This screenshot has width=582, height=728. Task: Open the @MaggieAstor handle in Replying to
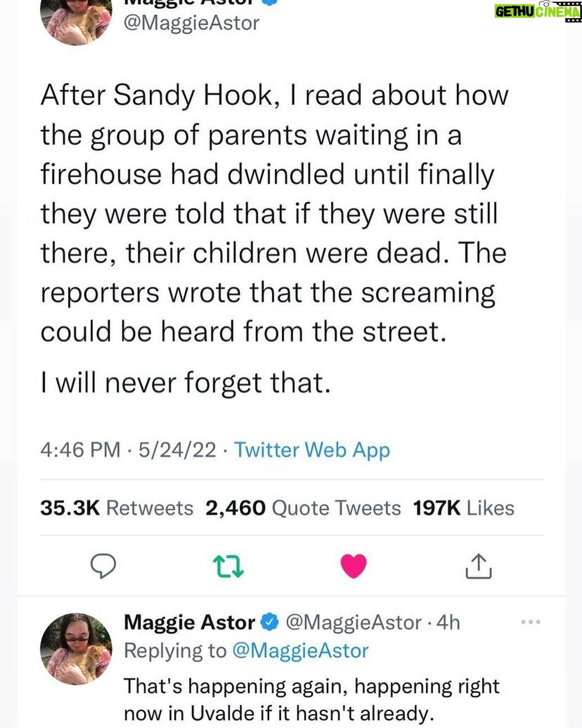point(300,651)
